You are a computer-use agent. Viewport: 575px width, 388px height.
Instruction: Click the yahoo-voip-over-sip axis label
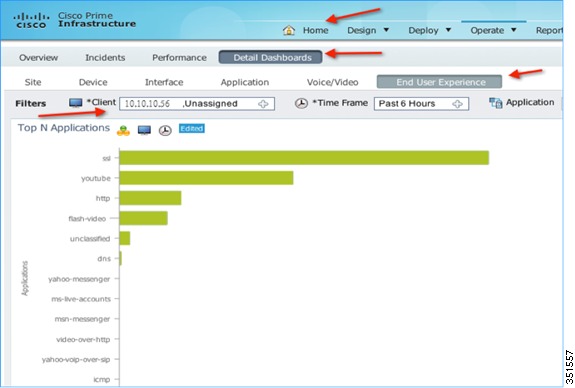click(x=76, y=359)
